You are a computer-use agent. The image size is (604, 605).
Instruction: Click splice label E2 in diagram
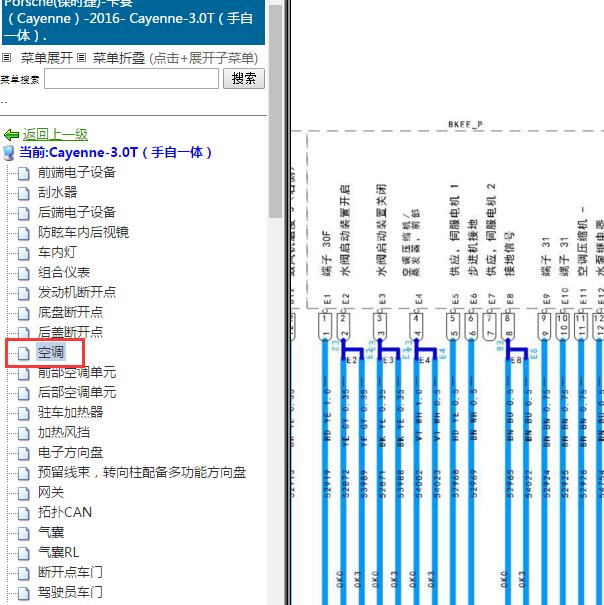352,360
